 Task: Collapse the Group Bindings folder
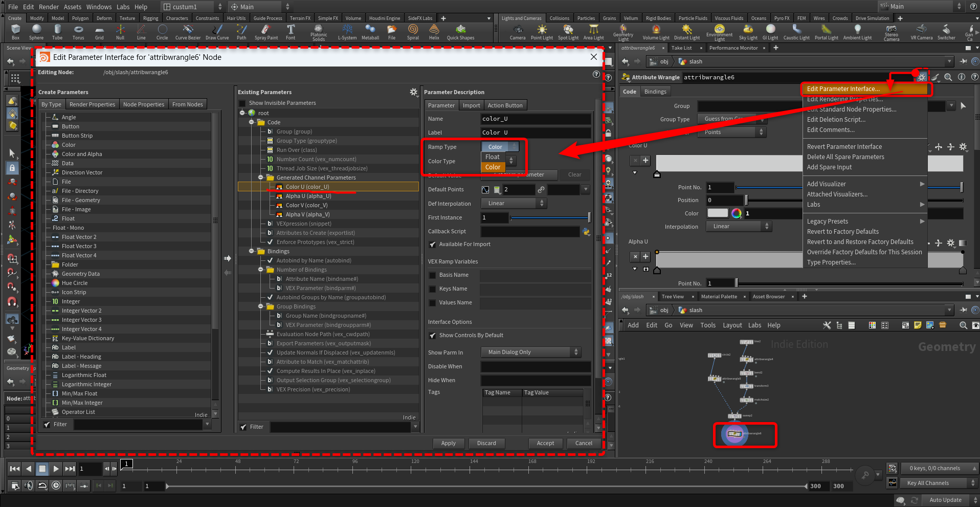point(261,307)
